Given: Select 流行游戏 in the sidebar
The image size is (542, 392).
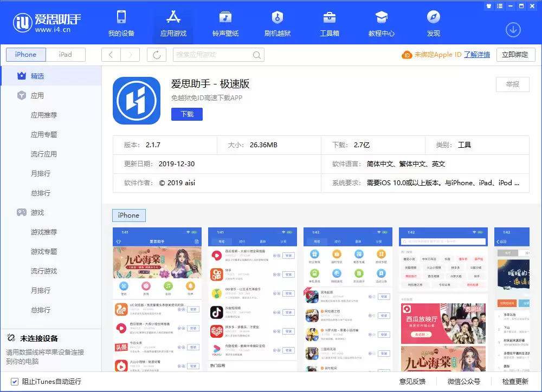Looking at the screenshot, I should pyautogui.click(x=44, y=271).
